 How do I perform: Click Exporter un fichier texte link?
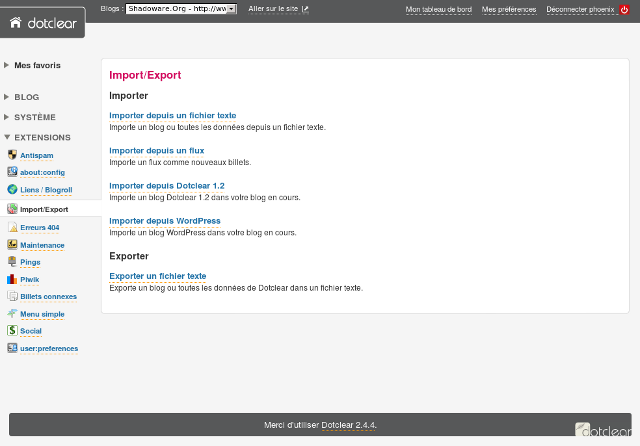pos(158,276)
